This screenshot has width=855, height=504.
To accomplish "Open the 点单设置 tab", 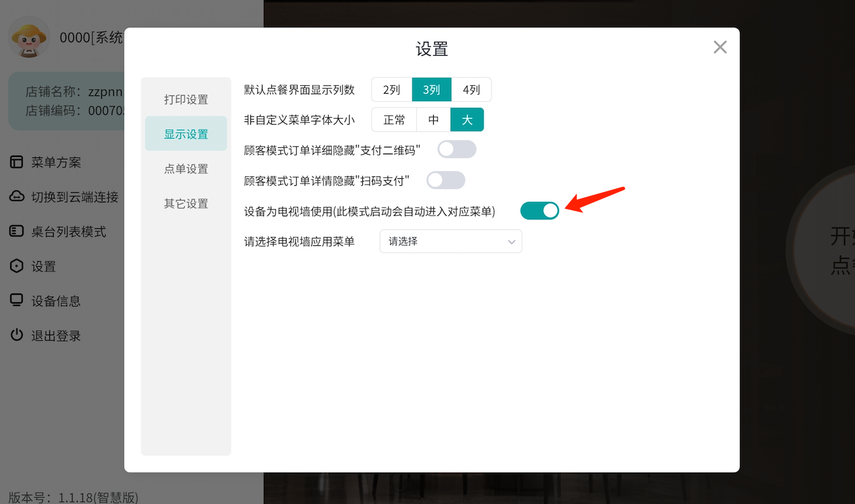I will click(185, 168).
